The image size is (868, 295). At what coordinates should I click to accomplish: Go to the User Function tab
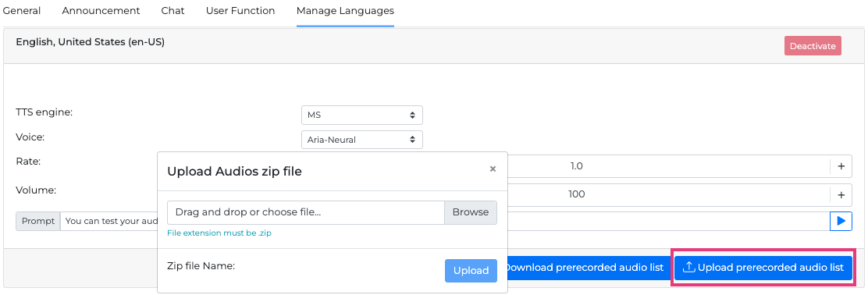click(x=240, y=10)
